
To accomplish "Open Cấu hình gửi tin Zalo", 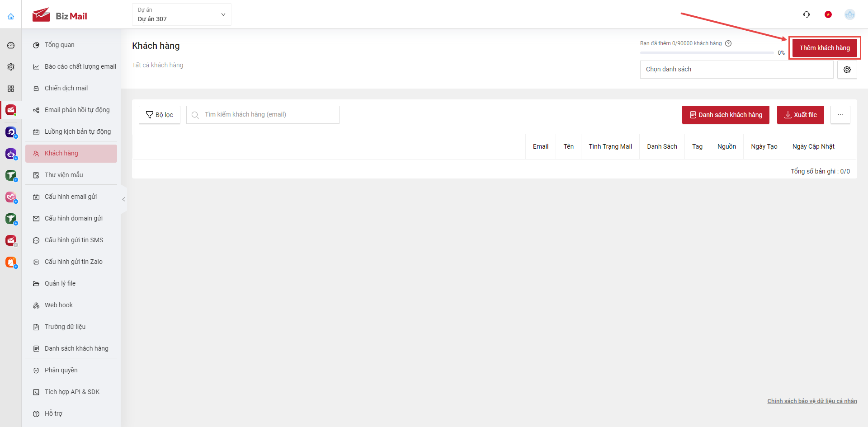I will (x=71, y=262).
